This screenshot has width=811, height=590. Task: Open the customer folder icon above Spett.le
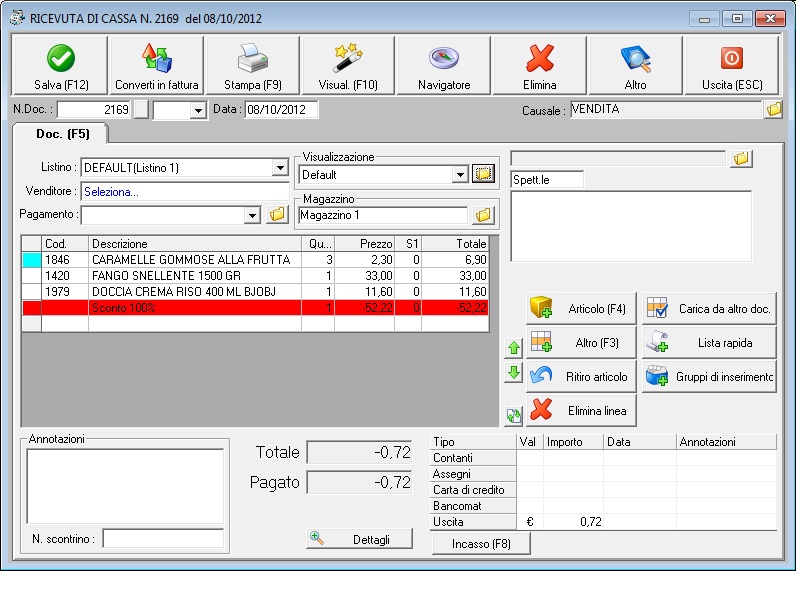[741, 158]
